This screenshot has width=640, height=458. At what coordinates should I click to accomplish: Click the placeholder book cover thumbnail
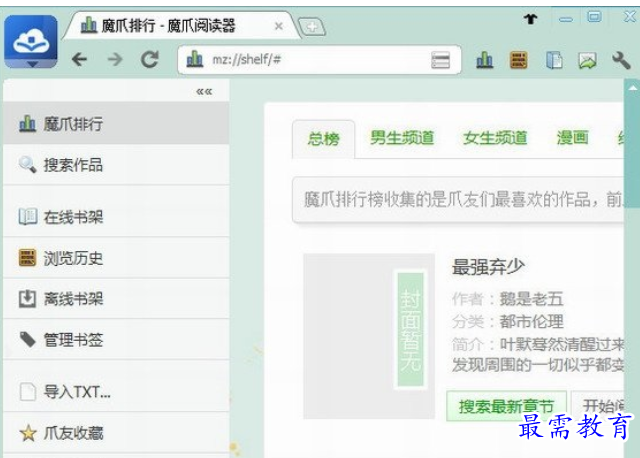click(x=369, y=336)
